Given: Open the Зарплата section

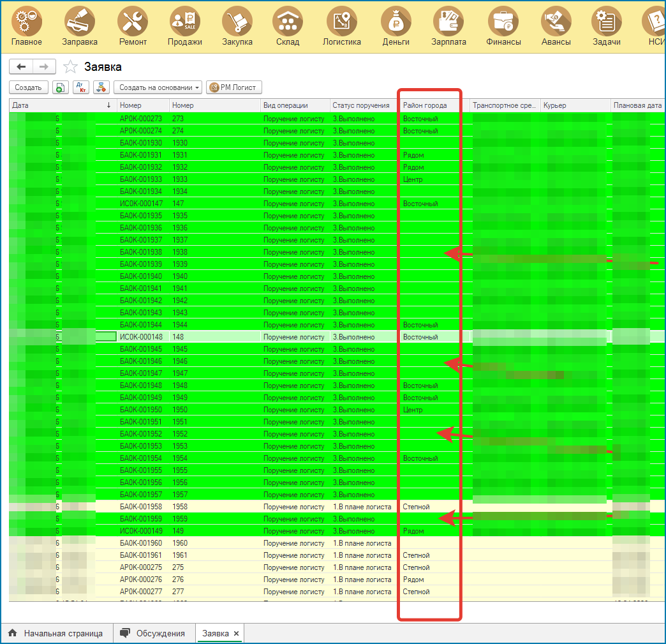Looking at the screenshot, I should 448,27.
